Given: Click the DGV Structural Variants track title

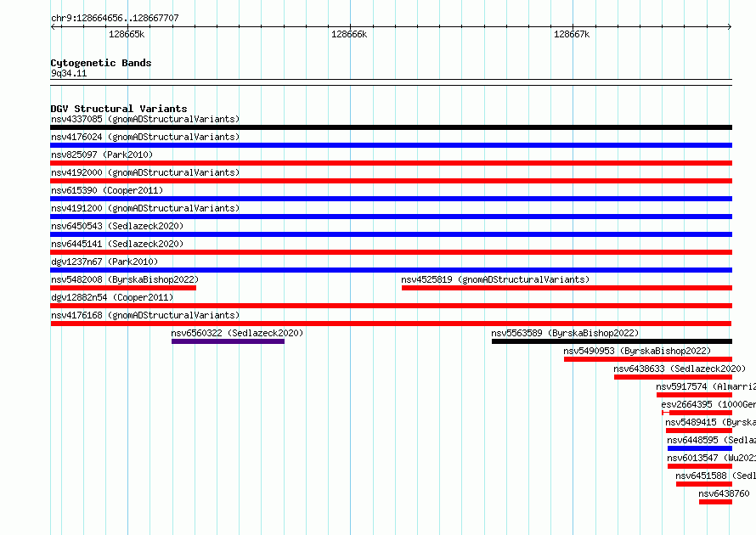Looking at the screenshot, I should click(x=119, y=109).
